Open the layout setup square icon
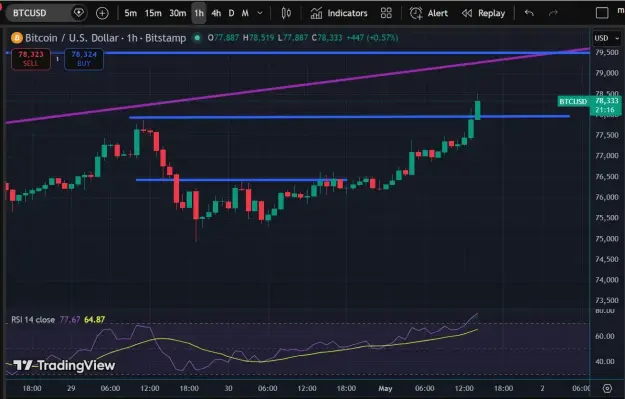The image size is (625, 399). tap(602, 13)
